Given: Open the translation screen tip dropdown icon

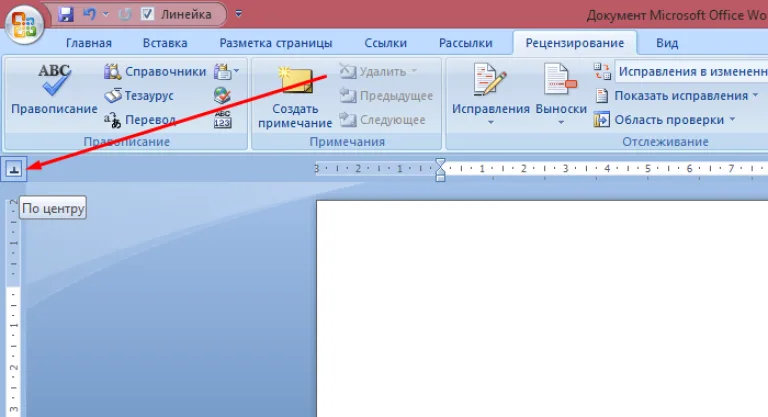Looking at the screenshot, I should (226, 72).
